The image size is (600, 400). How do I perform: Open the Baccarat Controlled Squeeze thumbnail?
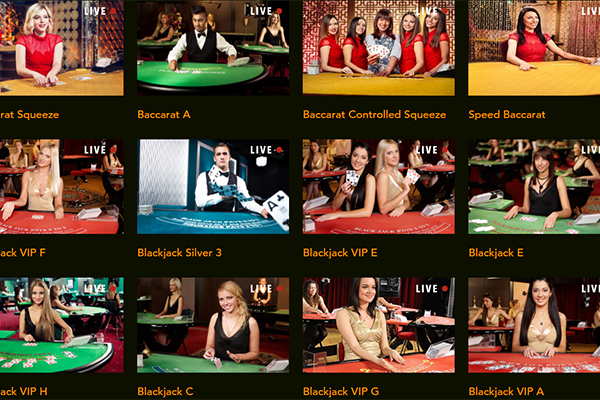(379, 47)
